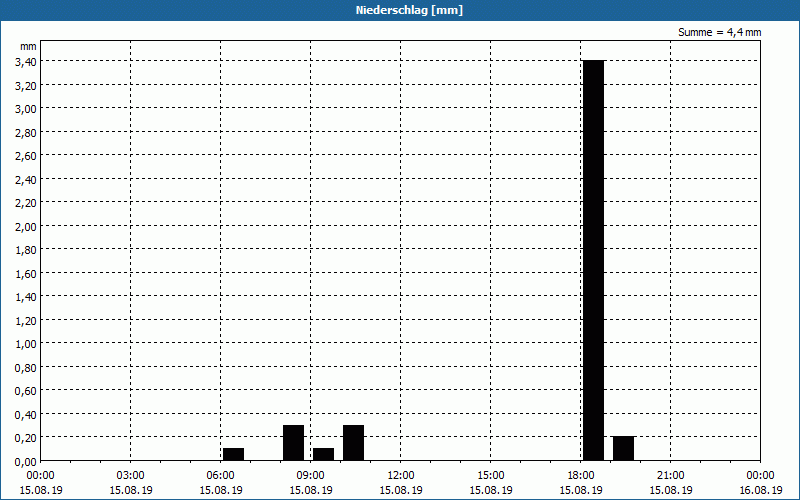800x500 pixels.
Task: Click the 'mm' unit label above y-axis
Action: pos(29,46)
